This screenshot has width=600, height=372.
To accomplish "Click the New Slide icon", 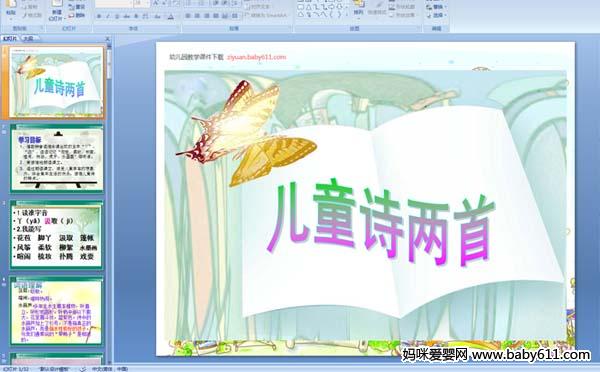I will [57, 10].
